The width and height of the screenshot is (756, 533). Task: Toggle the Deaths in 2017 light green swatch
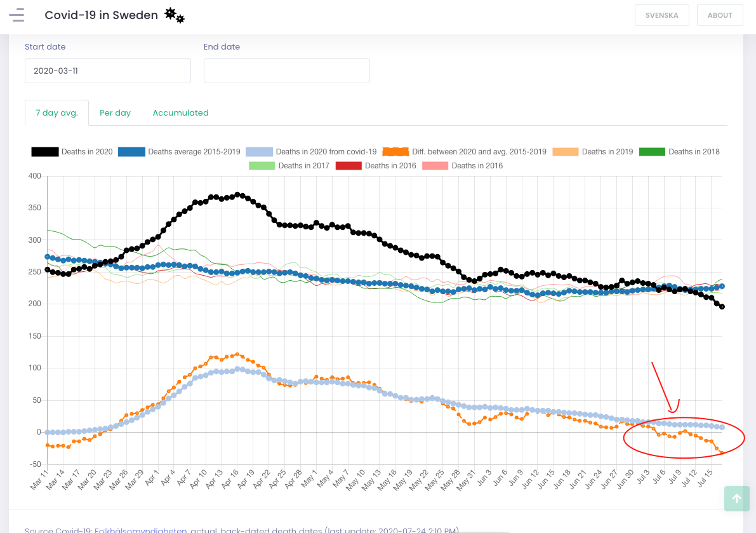coord(262,166)
